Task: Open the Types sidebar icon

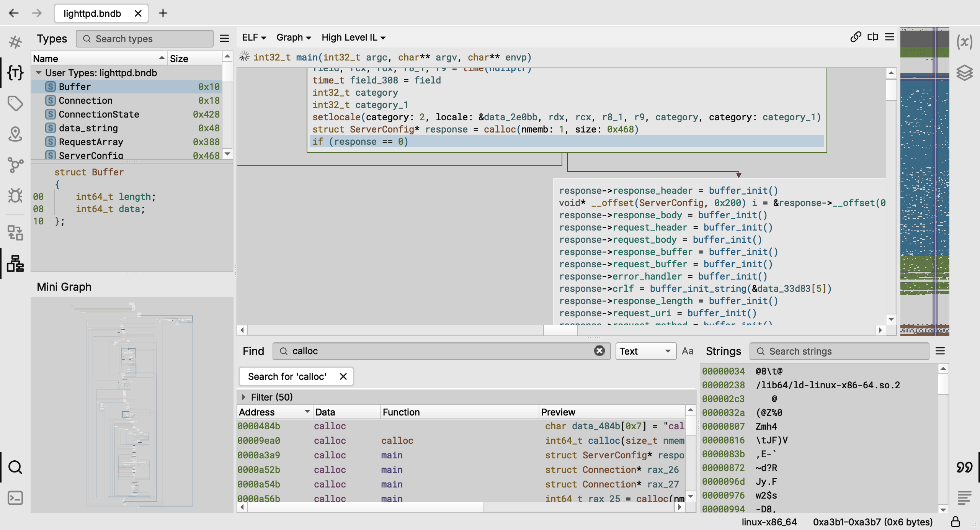Action: click(x=15, y=73)
